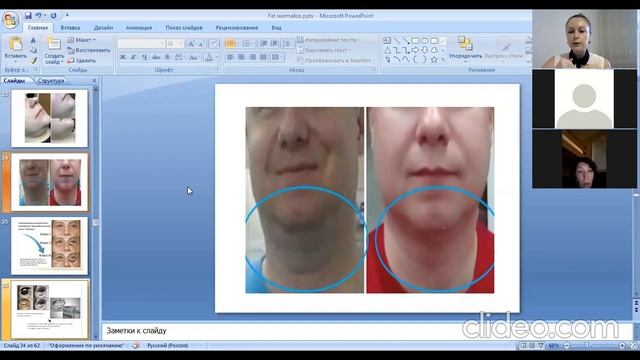Open Выровнять текст alignment dropdown

pyautogui.click(x=324, y=50)
